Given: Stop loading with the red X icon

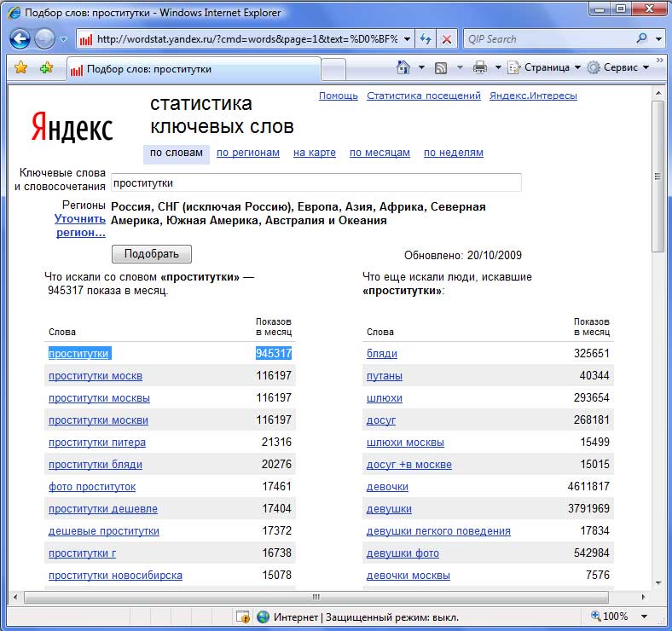Looking at the screenshot, I should [447, 39].
